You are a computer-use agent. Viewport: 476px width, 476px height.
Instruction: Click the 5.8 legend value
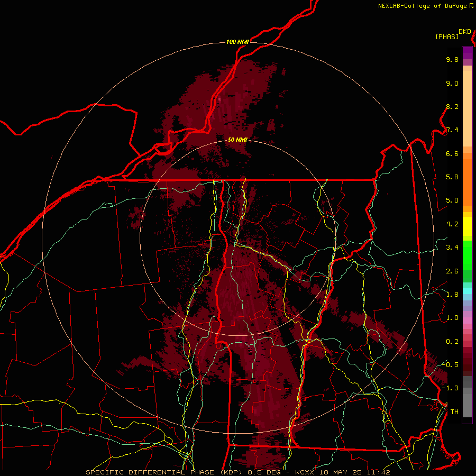[x=452, y=177]
